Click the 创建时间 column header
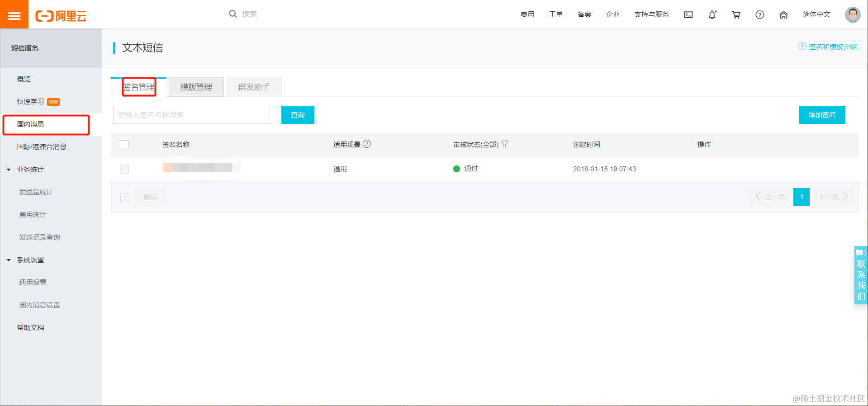The height and width of the screenshot is (406, 868). pyautogui.click(x=587, y=145)
